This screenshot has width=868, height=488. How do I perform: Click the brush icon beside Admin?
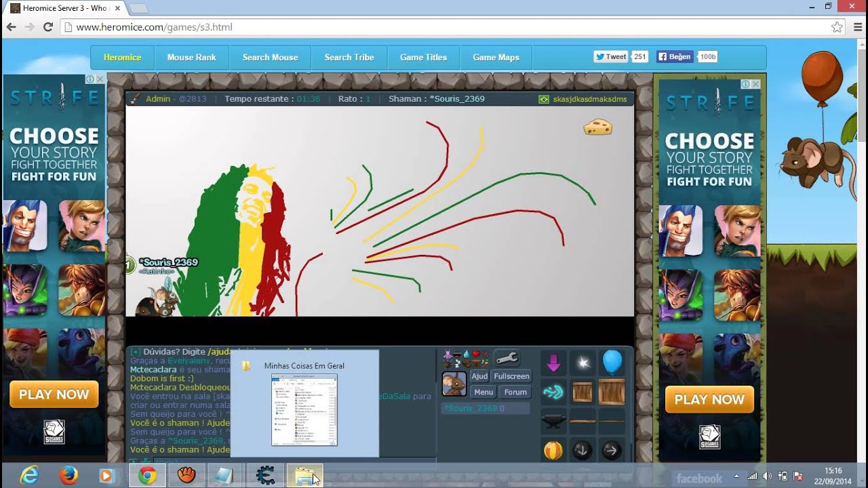pyautogui.click(x=134, y=99)
